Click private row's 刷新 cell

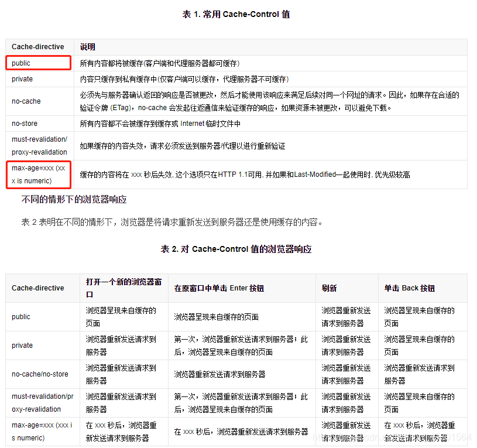[346, 346]
